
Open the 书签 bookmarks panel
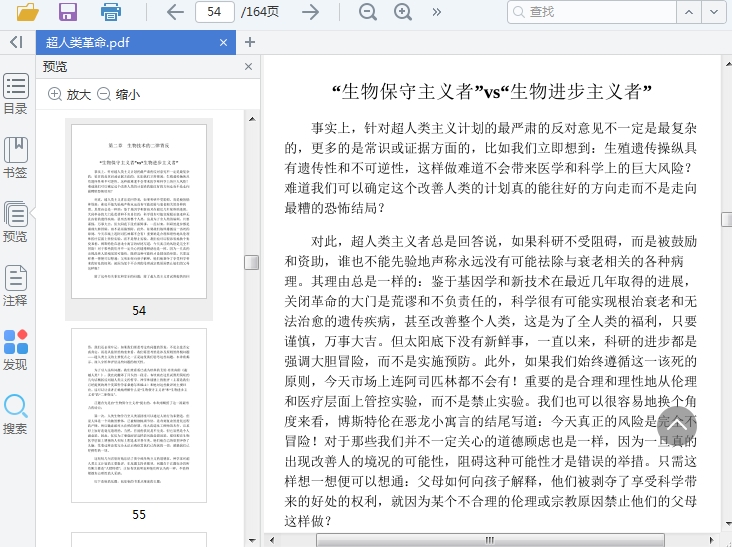(x=16, y=158)
